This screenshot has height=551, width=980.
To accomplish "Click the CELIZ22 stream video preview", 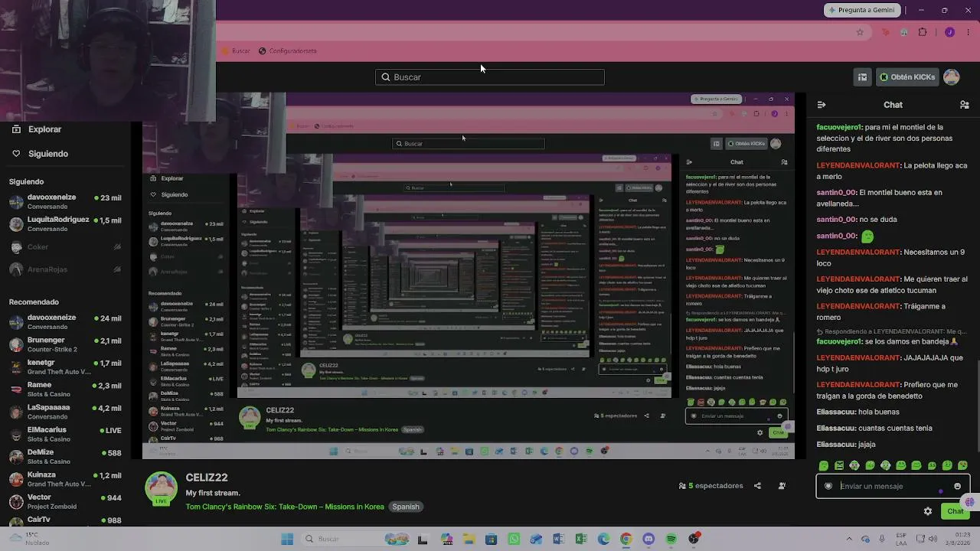I will click(469, 275).
